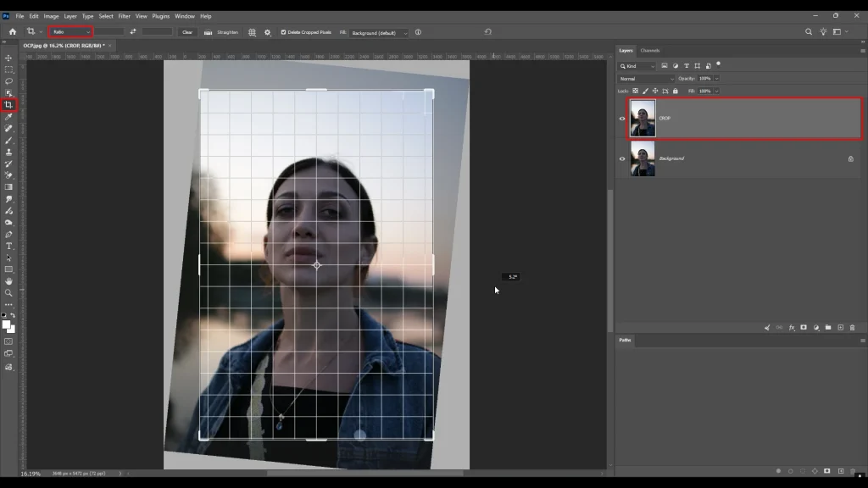Add a layer style with fx icon
The height and width of the screenshot is (488, 868).
[x=792, y=328]
